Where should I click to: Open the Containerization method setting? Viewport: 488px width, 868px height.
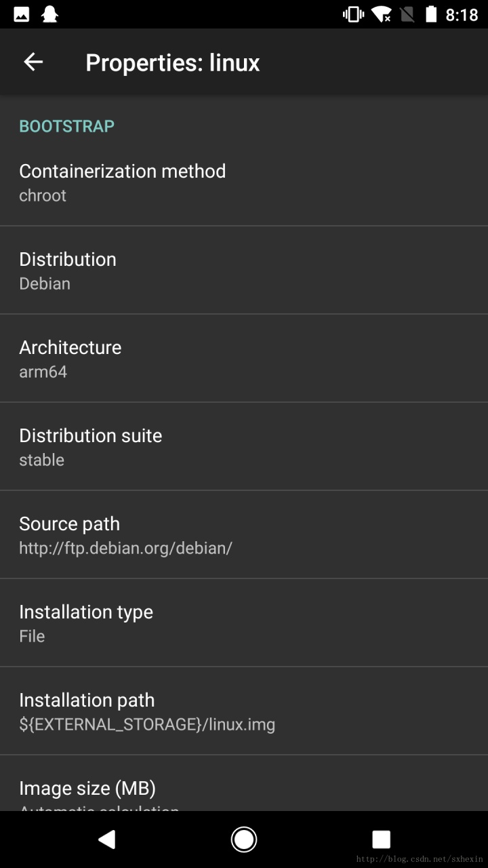tap(244, 182)
